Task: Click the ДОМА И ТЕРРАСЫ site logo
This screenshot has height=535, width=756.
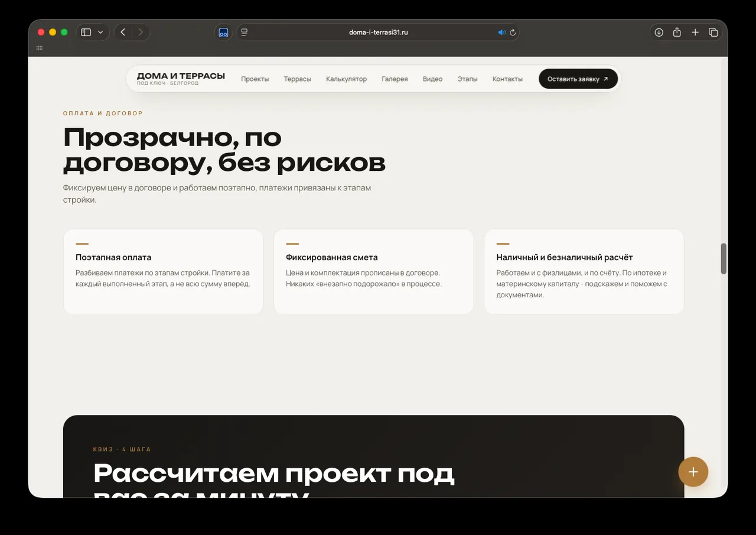Action: tap(181, 79)
